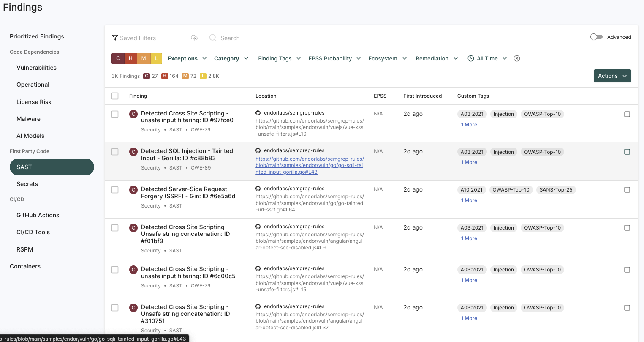Open the Finding Tags filter dropdown
The height and width of the screenshot is (342, 644).
click(x=279, y=58)
